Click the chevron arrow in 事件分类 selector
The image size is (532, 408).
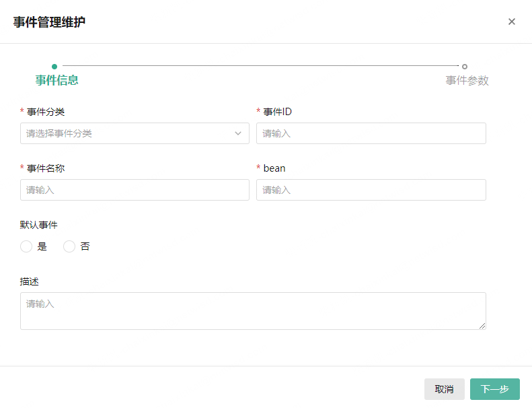(x=238, y=133)
